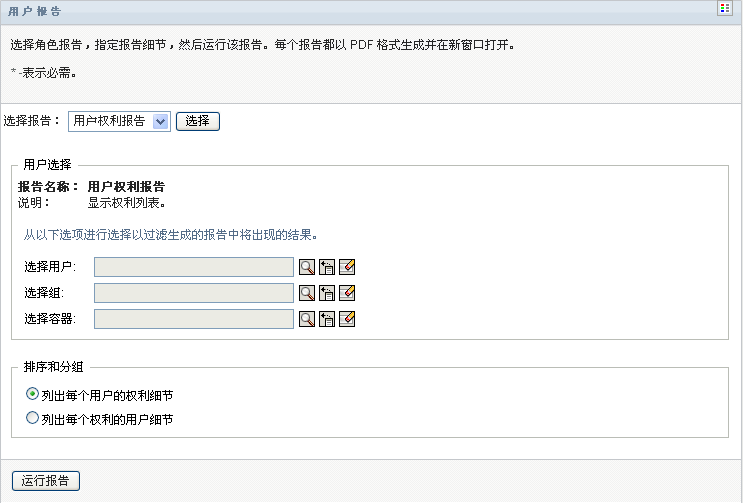
Task: Open history list icon for 选择容器
Action: (x=327, y=318)
